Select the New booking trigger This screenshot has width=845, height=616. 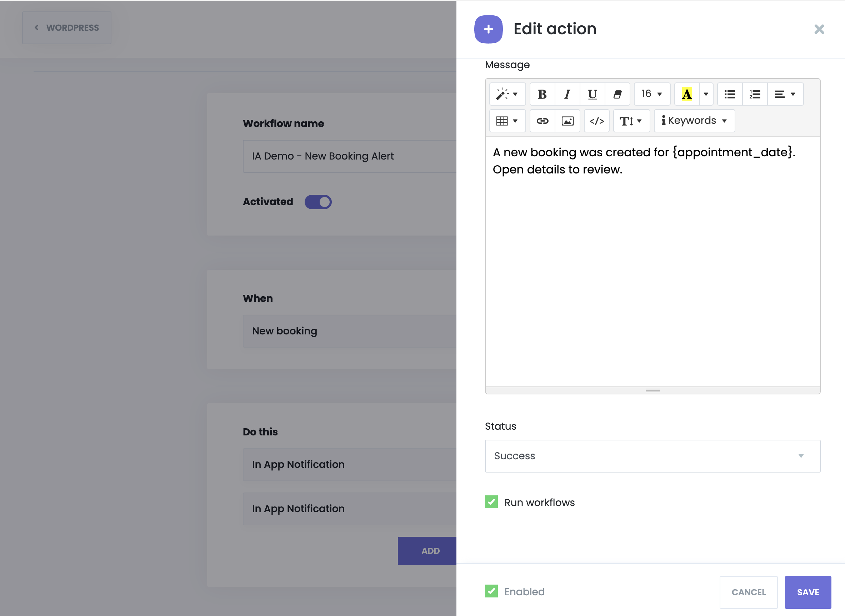coord(350,331)
